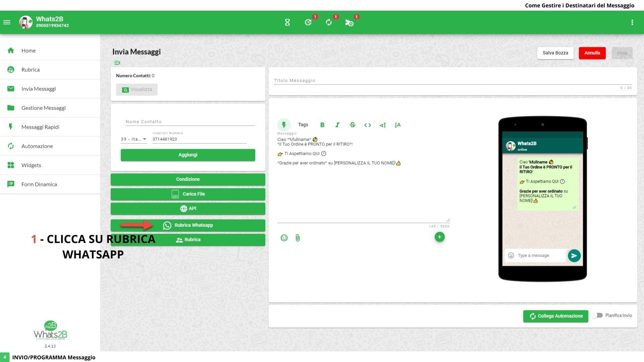The height and width of the screenshot is (362, 644).
Task: Collapse the contacts panel icon
Action: [x=117, y=63]
